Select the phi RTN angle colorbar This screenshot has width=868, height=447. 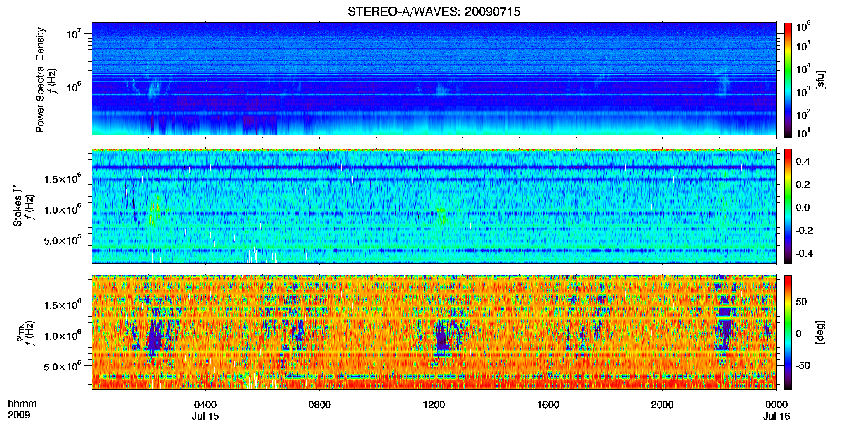point(788,332)
